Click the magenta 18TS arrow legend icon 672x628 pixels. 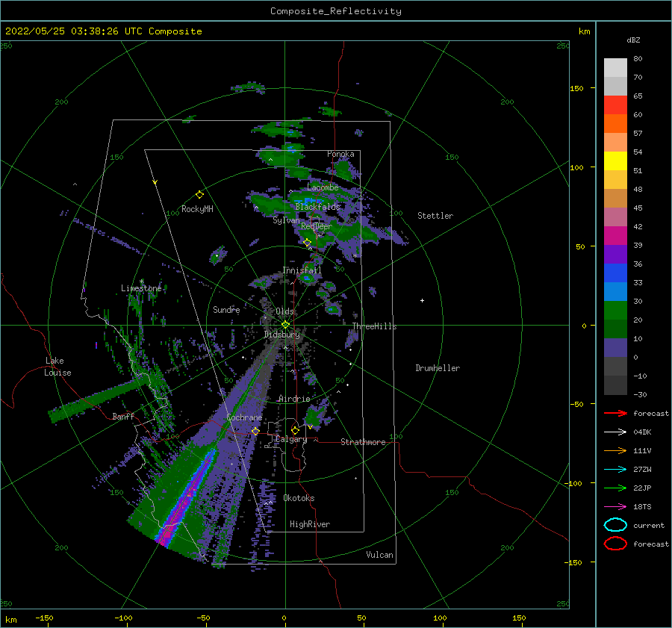(615, 507)
